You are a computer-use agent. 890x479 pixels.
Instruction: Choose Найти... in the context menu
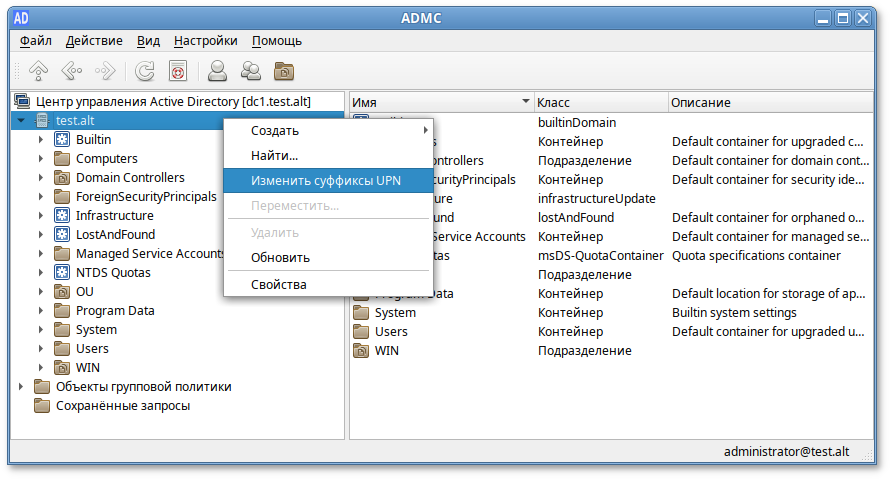328,156
